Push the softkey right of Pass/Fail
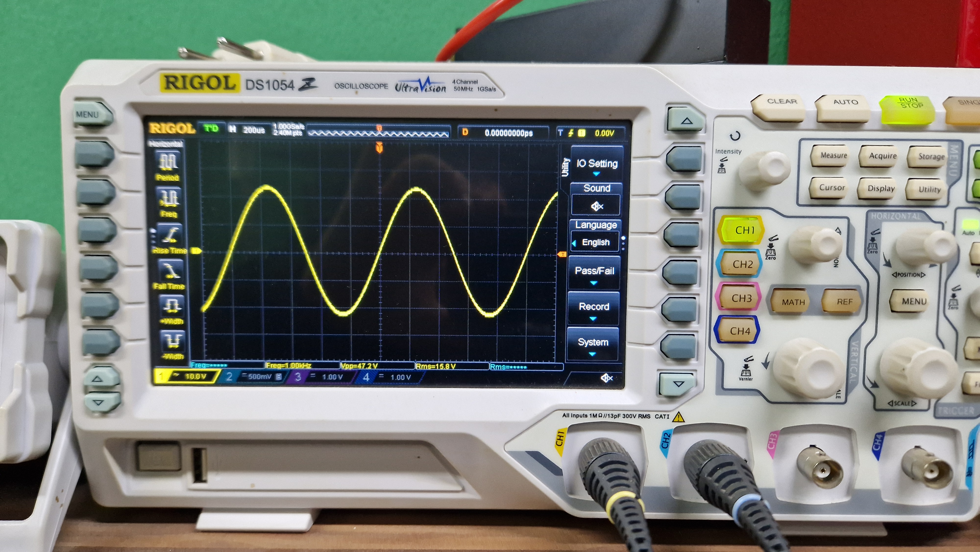This screenshot has height=552, width=980. coord(680,273)
